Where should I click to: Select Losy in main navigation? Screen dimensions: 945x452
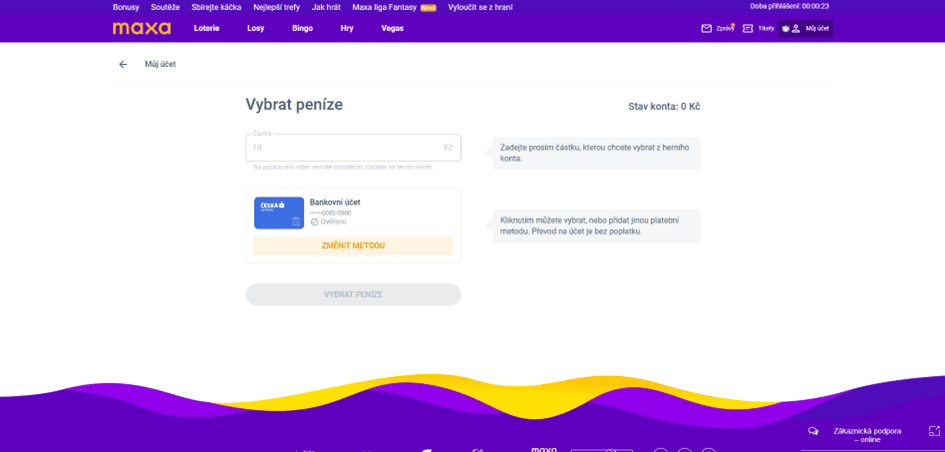(x=256, y=28)
